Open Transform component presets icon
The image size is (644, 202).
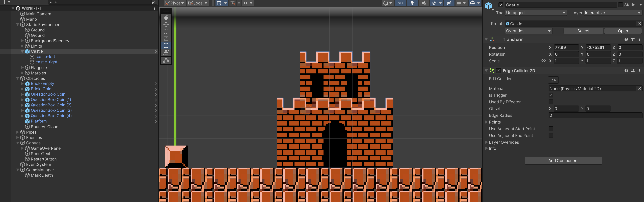click(x=633, y=39)
